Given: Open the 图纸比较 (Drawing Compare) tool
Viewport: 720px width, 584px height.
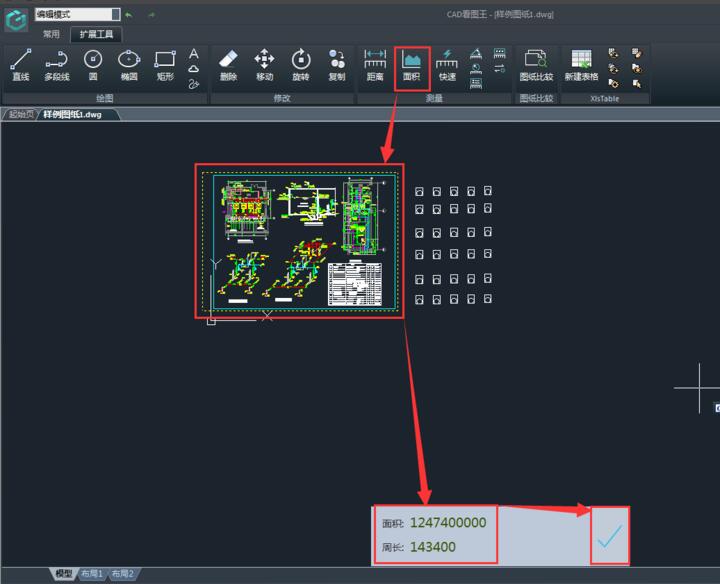Looking at the screenshot, I should [536, 65].
